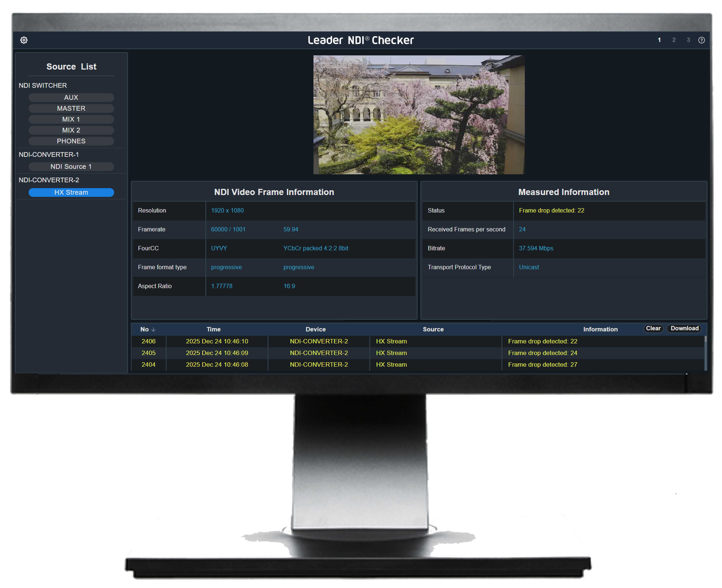The width and height of the screenshot is (722, 588).
Task: Open the settings gear icon
Action: click(24, 40)
